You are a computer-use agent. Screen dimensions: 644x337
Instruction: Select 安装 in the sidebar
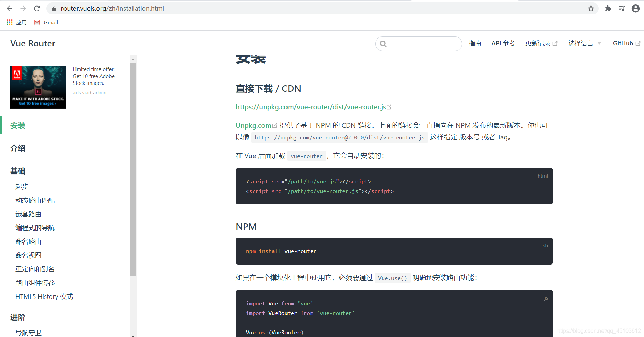[x=18, y=125]
